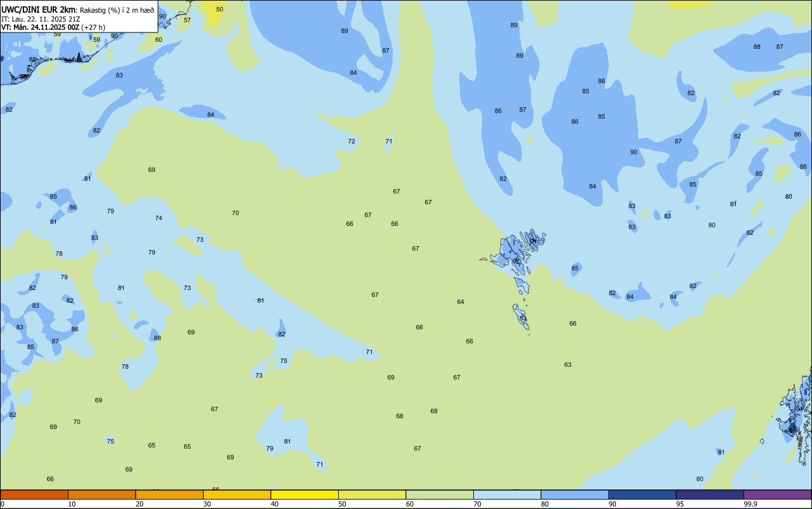Click the '40' legend scale label
Screen dimensions: 812x509
coord(275,504)
